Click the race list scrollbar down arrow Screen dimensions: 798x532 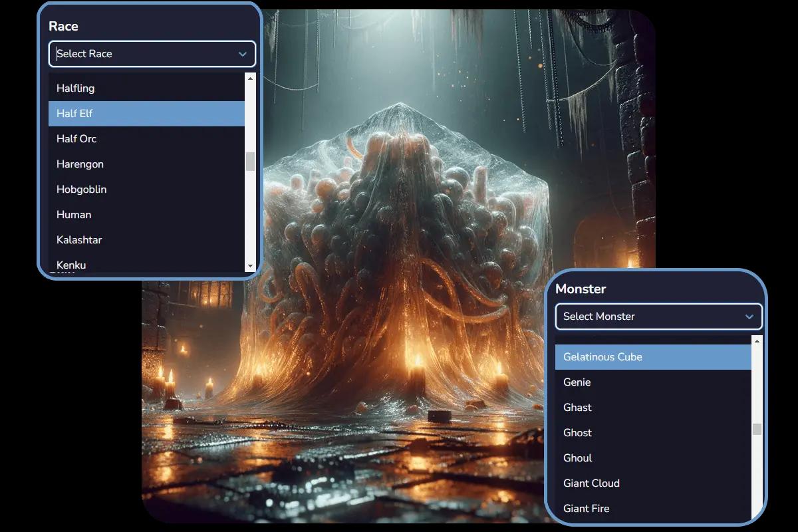(x=251, y=265)
